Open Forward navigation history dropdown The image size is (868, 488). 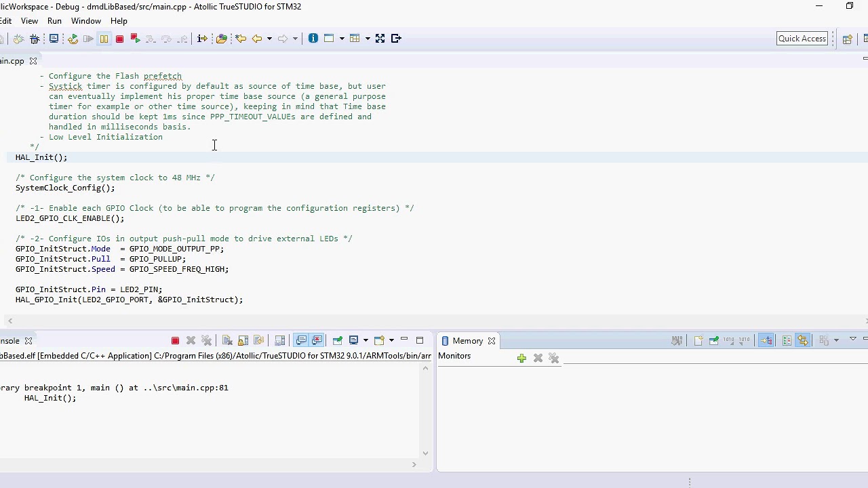pos(295,39)
